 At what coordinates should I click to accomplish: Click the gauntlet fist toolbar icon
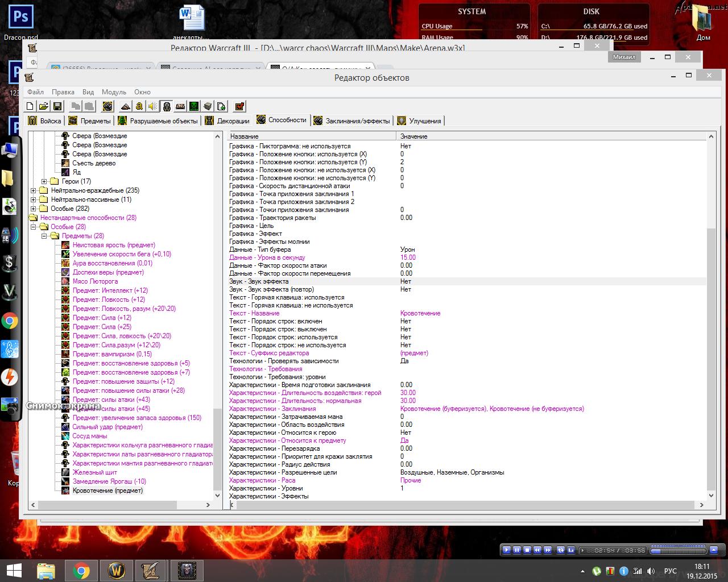pyautogui.click(x=107, y=106)
